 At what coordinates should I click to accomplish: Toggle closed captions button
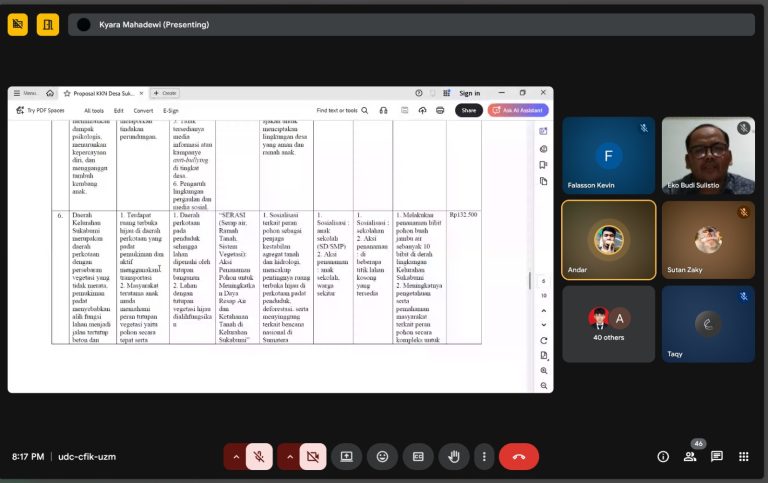(x=418, y=457)
